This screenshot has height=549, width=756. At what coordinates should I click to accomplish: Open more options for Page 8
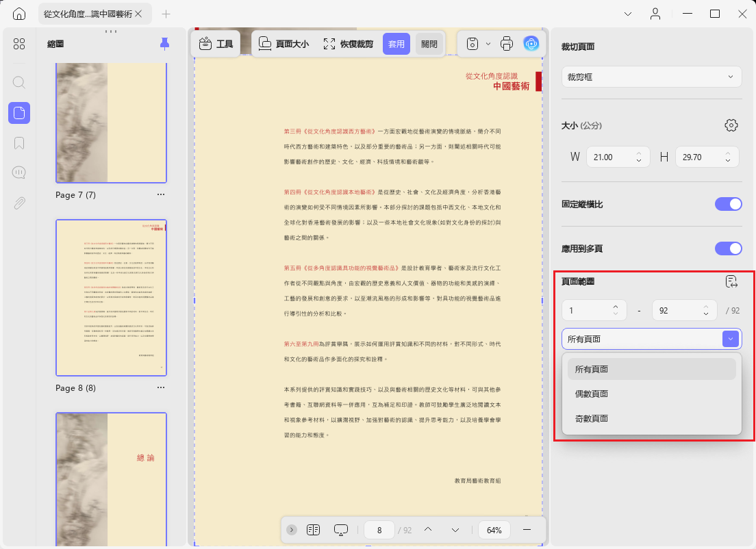point(161,387)
